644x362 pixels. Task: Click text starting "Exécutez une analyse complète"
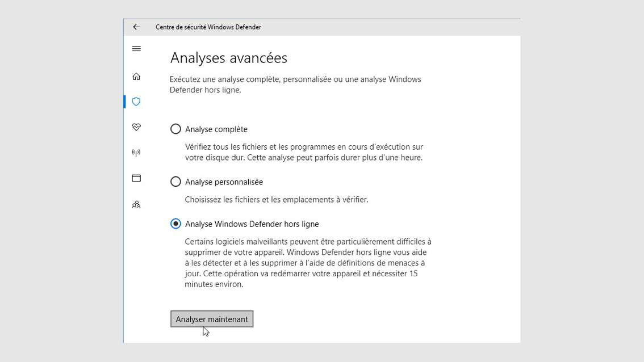click(x=295, y=85)
